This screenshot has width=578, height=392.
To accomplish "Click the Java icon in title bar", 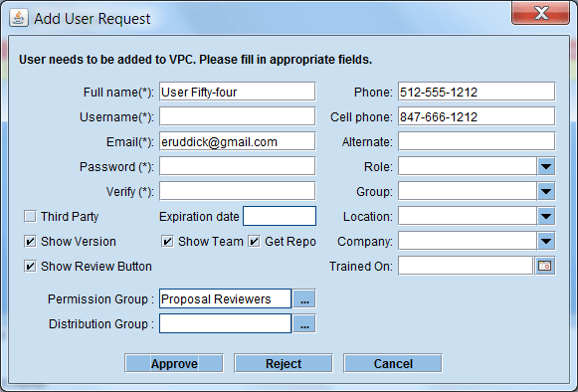I will 19,18.
